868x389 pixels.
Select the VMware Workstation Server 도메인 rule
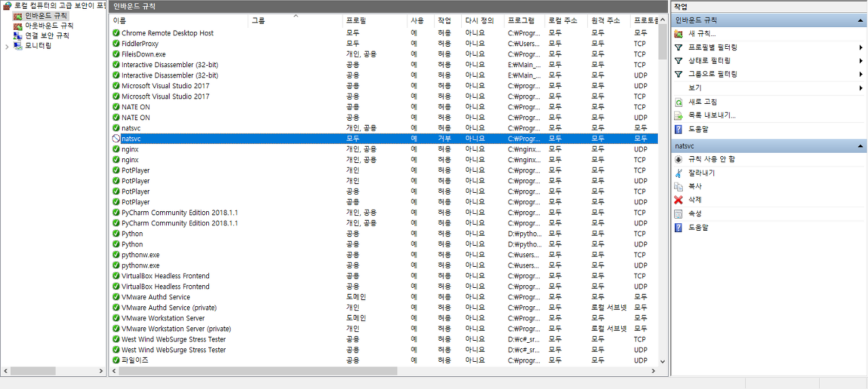point(384,318)
